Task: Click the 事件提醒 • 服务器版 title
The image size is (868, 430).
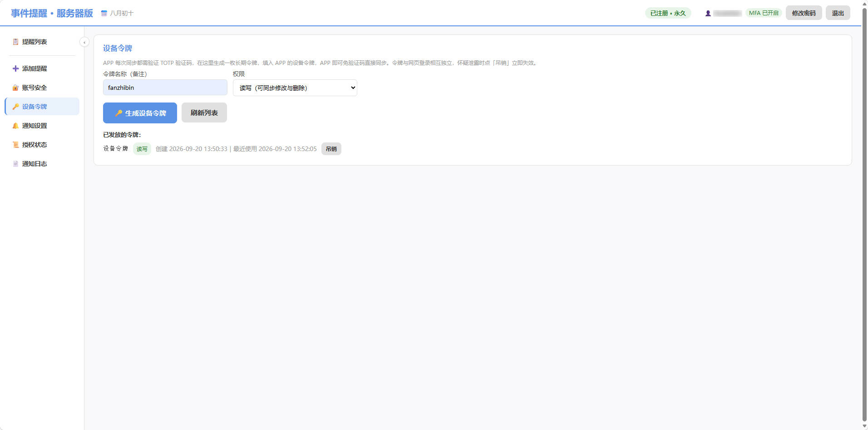Action: point(52,13)
